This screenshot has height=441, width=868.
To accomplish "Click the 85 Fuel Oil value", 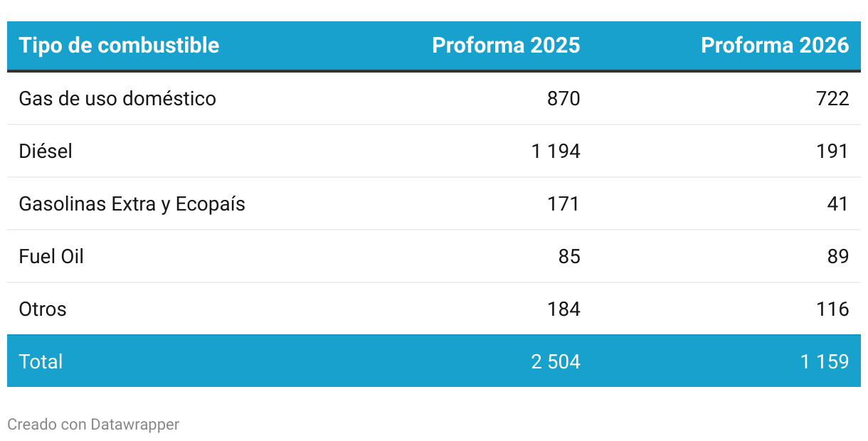I will [569, 256].
